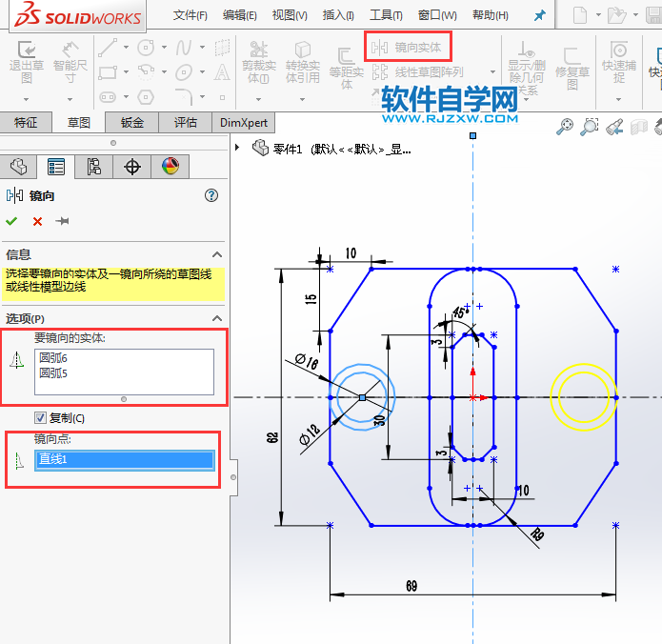Open the Spline tool dropdown arrow
Viewport: 662px width, 644px height.
202,48
